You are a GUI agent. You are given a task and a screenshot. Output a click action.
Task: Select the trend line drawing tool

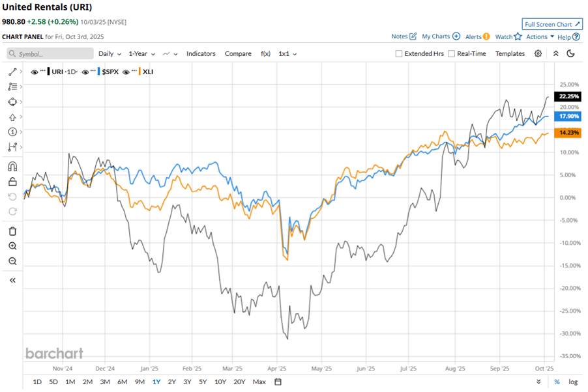point(12,72)
